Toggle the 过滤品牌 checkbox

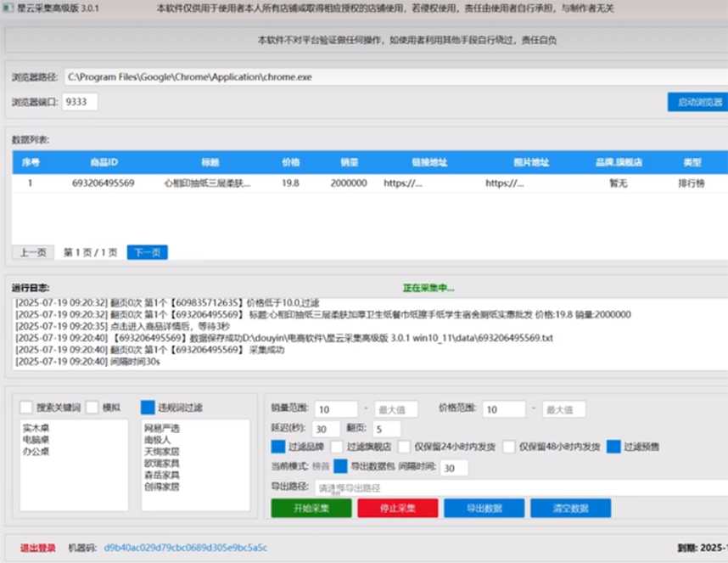[278, 447]
